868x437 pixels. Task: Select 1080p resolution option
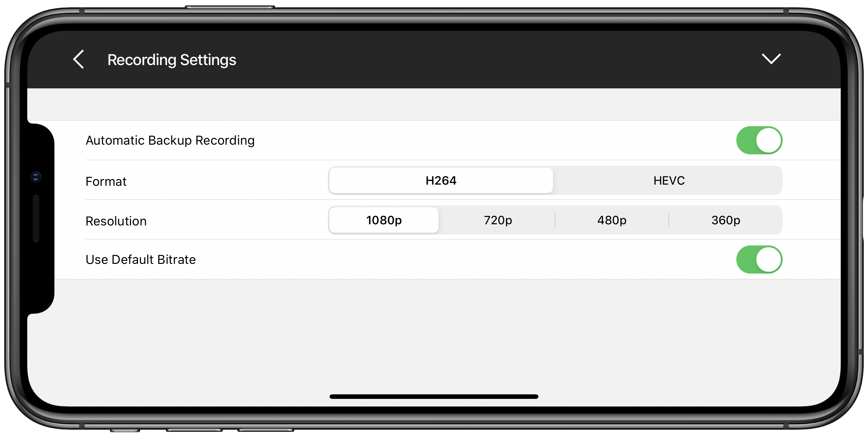(384, 220)
